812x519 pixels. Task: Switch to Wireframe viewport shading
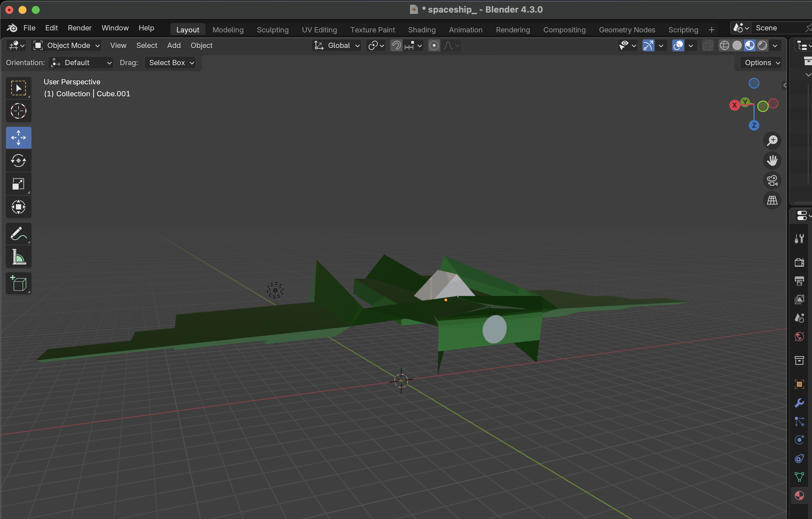[x=724, y=45]
